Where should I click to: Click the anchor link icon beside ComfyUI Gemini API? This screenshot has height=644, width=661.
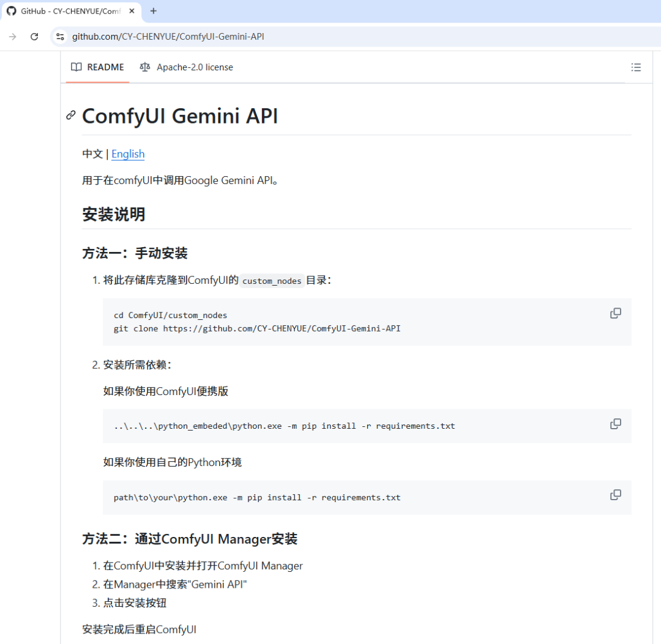coord(71,115)
